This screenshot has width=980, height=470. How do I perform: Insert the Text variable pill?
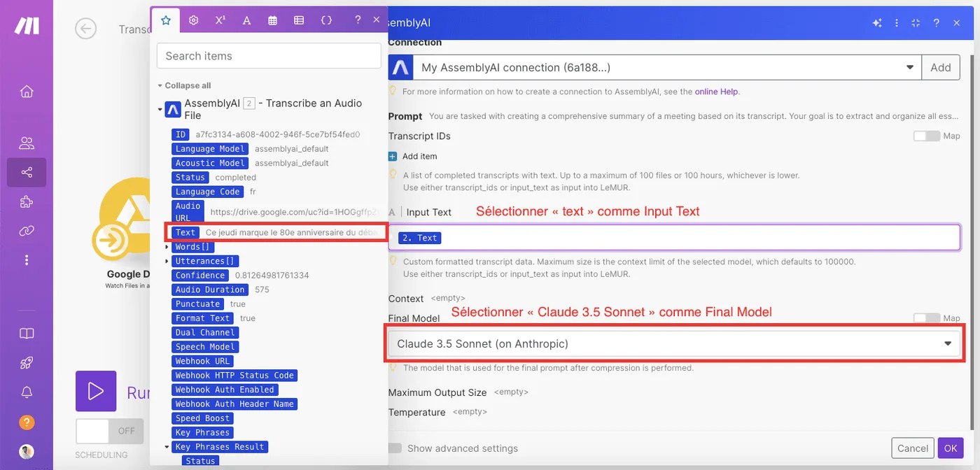click(185, 232)
